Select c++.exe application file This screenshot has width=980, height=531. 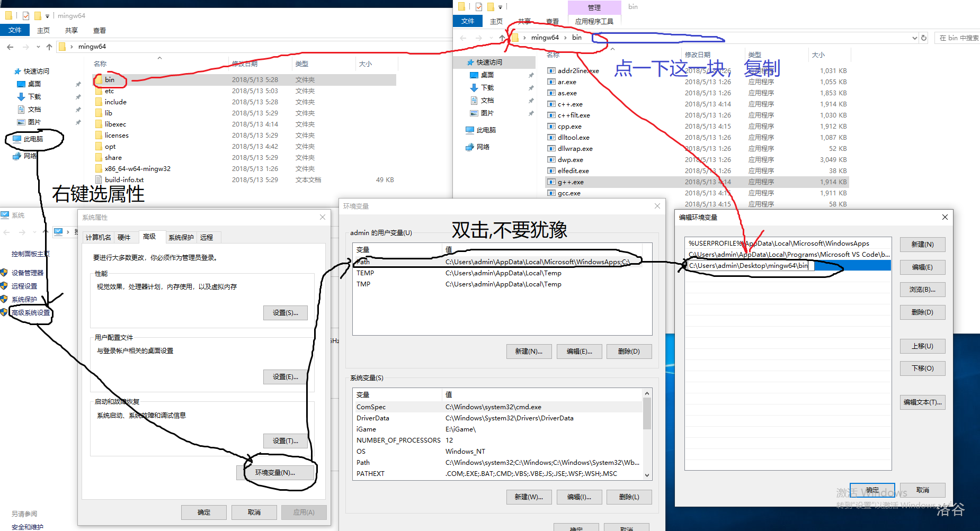pos(570,104)
